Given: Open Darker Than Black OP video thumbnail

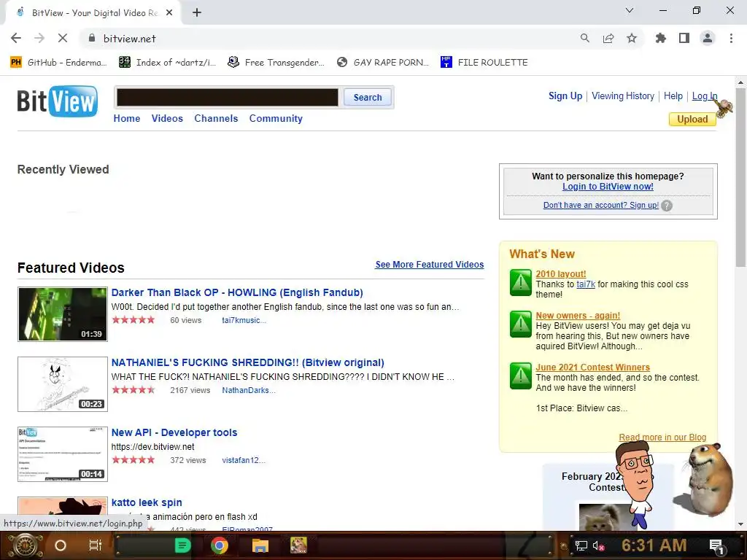Looking at the screenshot, I should (x=63, y=314).
